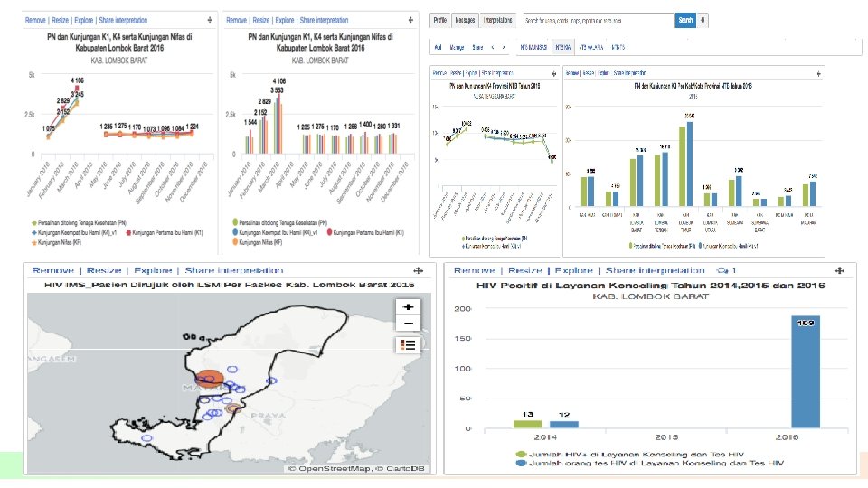
Task: Go to next dashboards with right arrow
Action: pos(504,48)
